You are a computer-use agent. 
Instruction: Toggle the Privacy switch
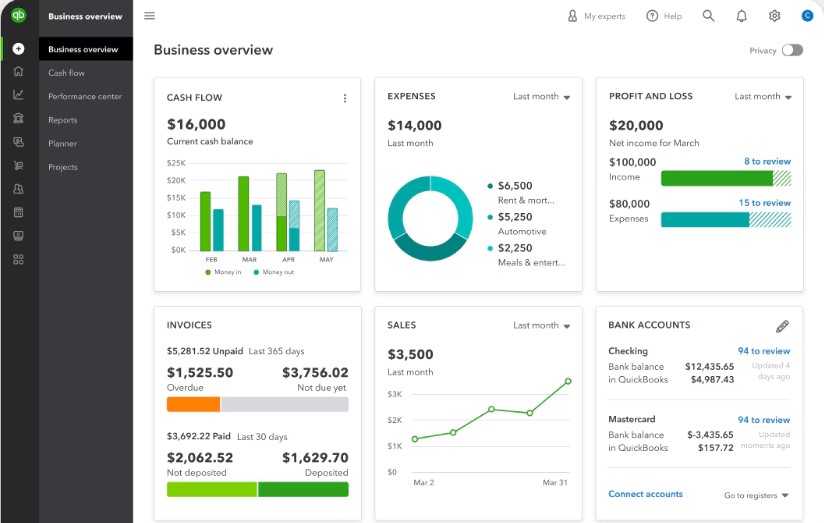tap(792, 50)
